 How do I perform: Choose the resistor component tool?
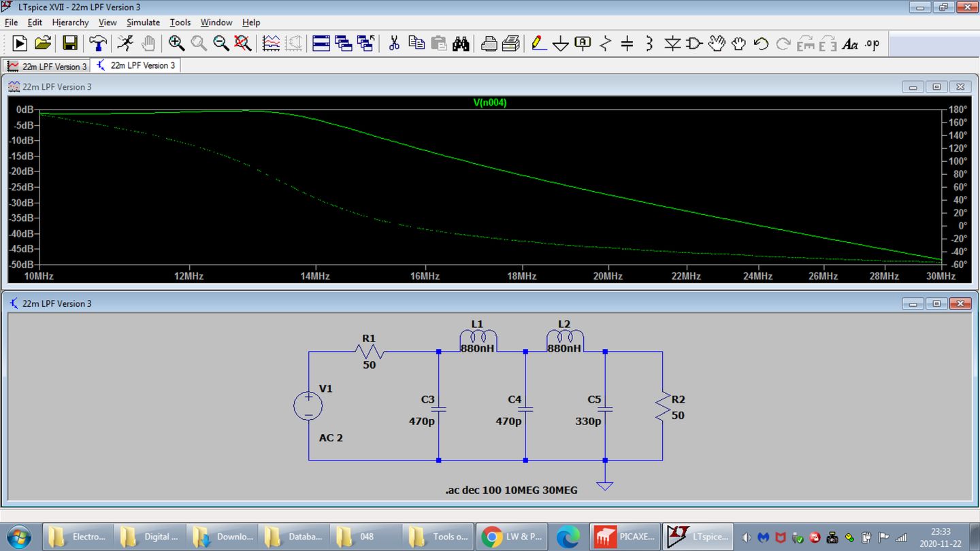point(605,44)
